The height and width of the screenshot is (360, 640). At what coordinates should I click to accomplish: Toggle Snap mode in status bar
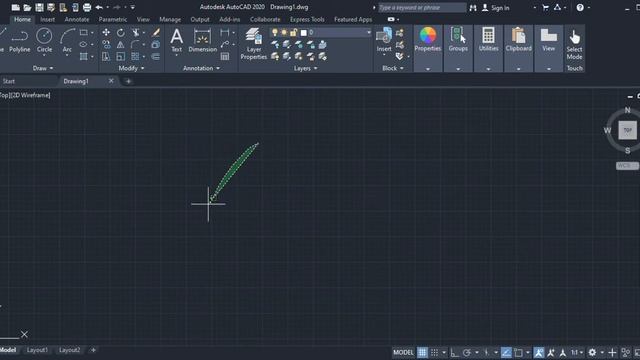coord(435,352)
